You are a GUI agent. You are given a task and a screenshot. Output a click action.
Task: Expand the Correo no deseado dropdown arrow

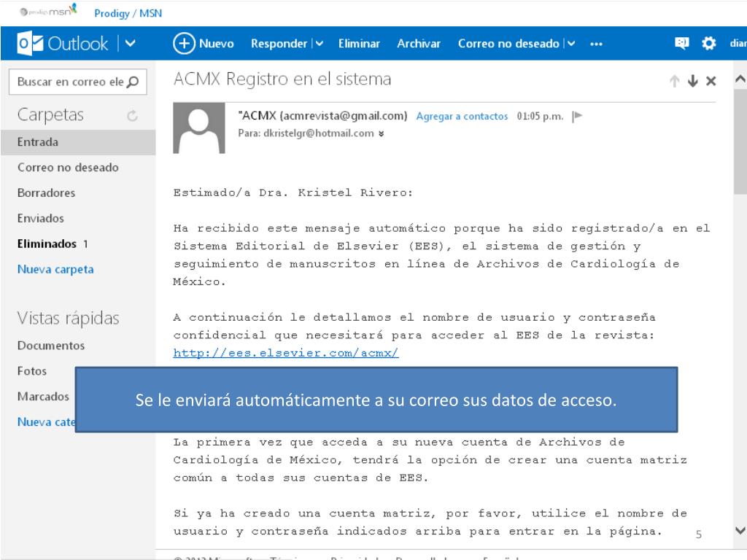pos(570,44)
